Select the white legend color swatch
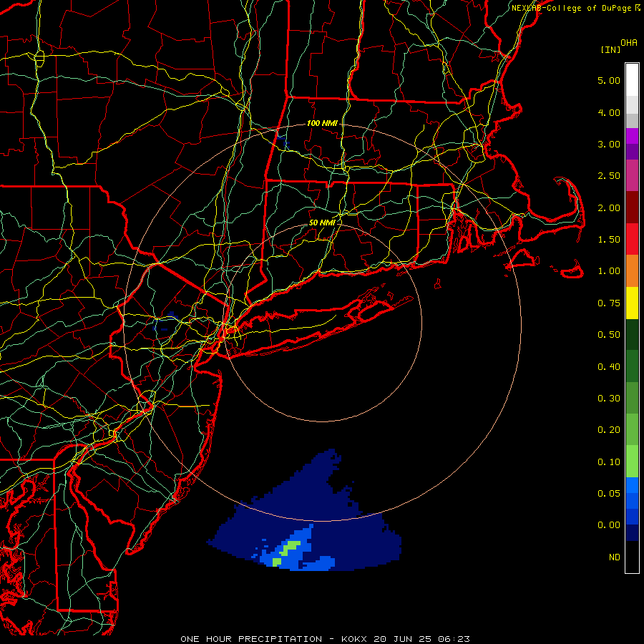This screenshot has height=644, width=644. pyautogui.click(x=632, y=80)
